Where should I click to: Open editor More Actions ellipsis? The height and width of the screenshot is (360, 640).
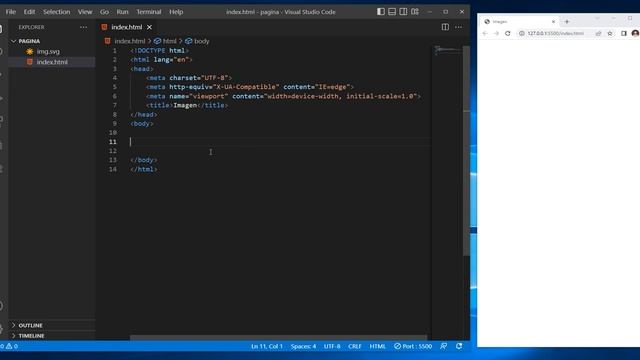[458, 27]
